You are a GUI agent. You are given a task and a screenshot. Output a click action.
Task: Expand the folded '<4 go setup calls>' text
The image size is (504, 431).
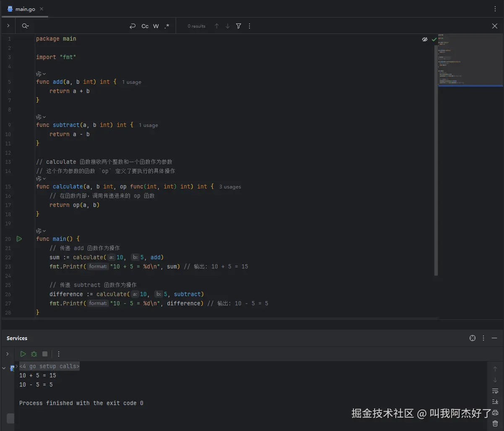coord(49,366)
